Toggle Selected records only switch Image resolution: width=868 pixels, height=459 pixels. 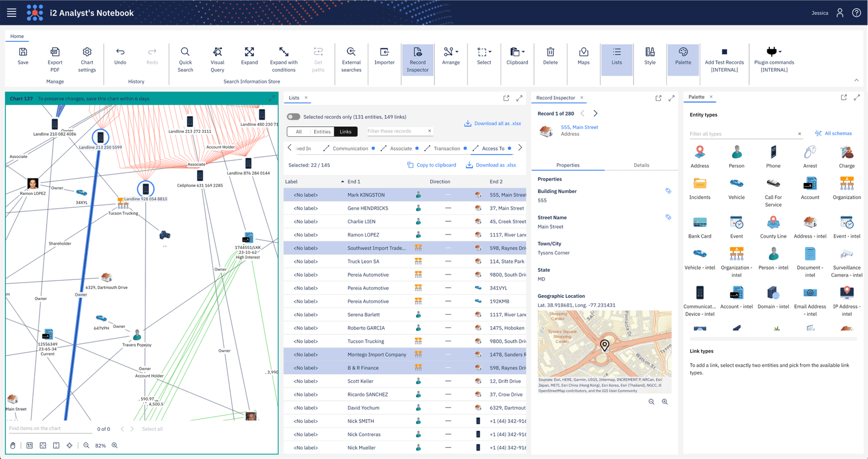tap(293, 117)
